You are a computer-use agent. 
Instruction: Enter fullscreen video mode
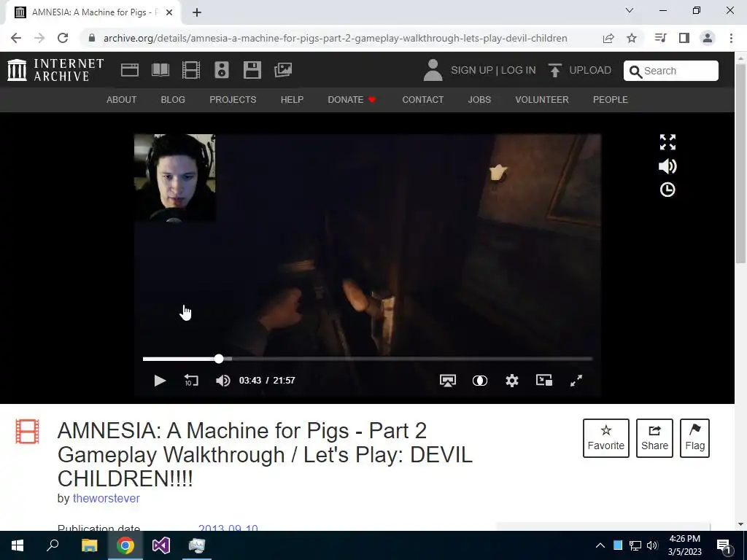pos(576,381)
